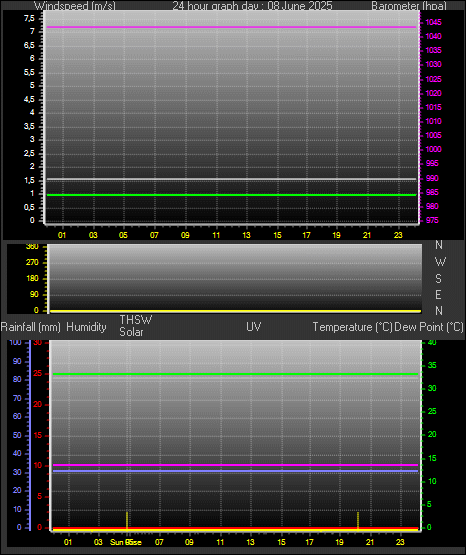This screenshot has width=466, height=555.
Task: Click the 1000 barometer axis value
Action: (433, 149)
